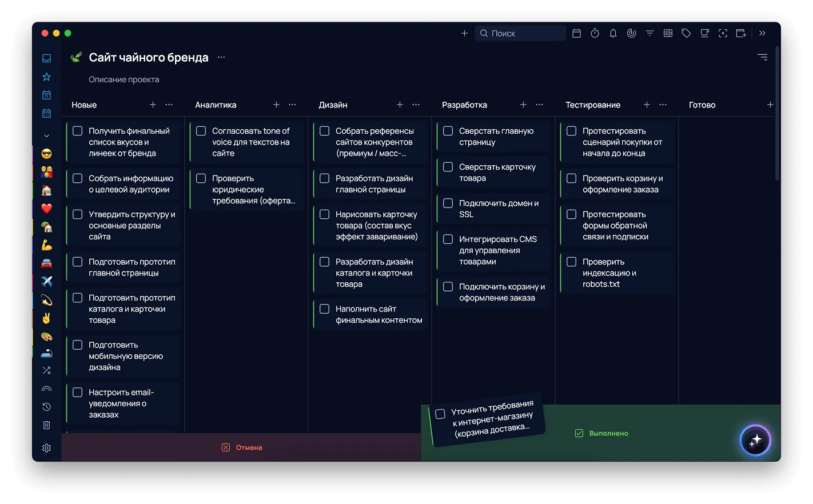Click the filter icon in the top toolbar

coord(649,33)
